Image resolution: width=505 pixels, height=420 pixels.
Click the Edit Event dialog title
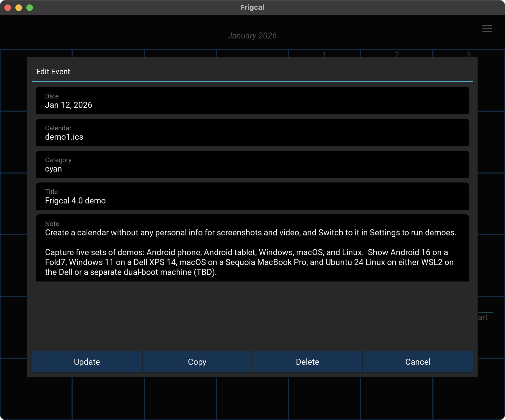pyautogui.click(x=53, y=72)
